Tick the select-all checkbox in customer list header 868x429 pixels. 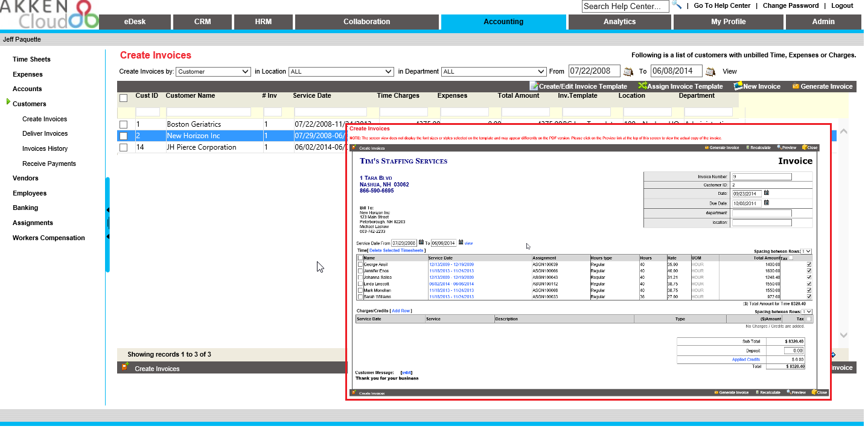click(124, 98)
